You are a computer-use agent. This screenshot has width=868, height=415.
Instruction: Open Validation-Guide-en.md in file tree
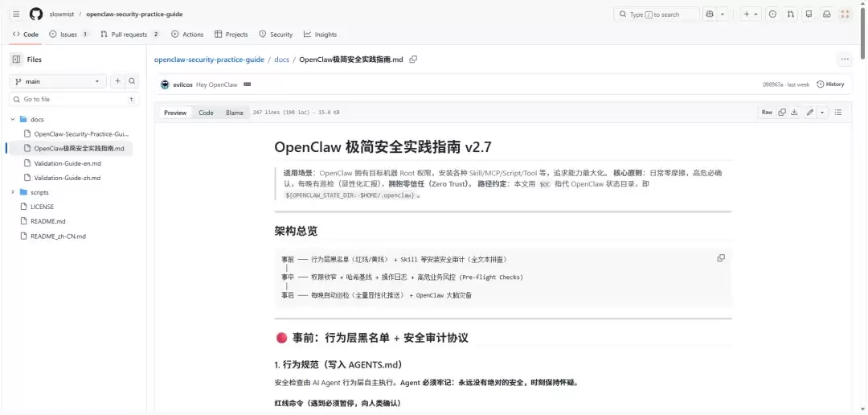point(68,163)
